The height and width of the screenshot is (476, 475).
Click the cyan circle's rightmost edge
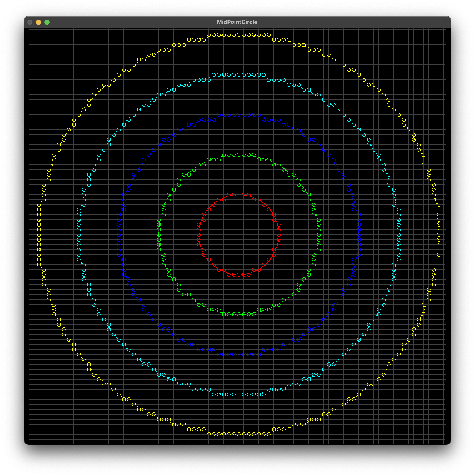click(399, 235)
